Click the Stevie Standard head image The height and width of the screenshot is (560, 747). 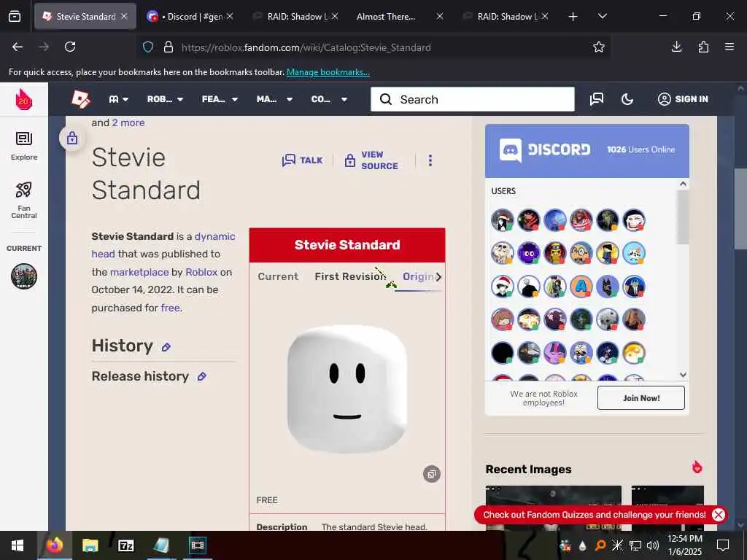(x=347, y=389)
